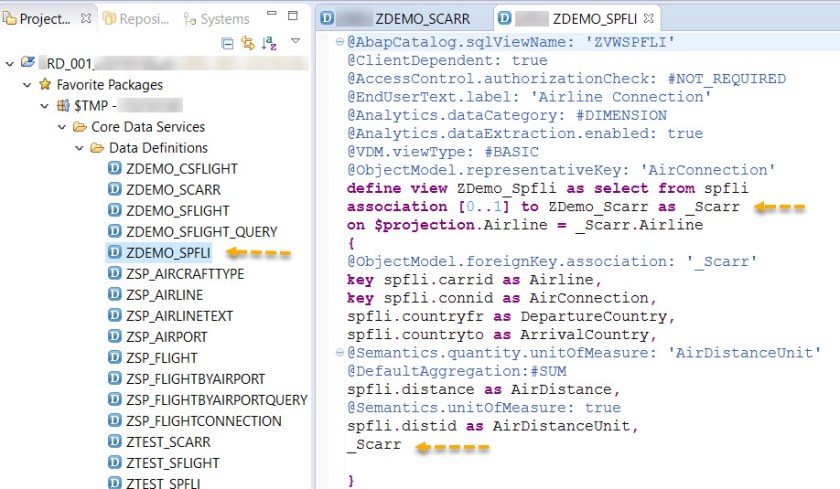Image resolution: width=840 pixels, height=489 pixels.
Task: Collapse the $TMP package node
Action: point(45,106)
